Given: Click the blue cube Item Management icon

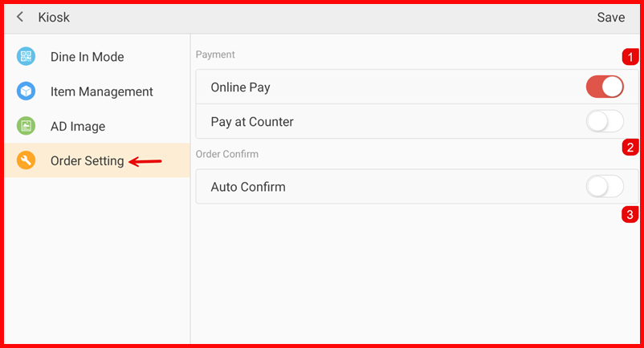Looking at the screenshot, I should pos(26,91).
